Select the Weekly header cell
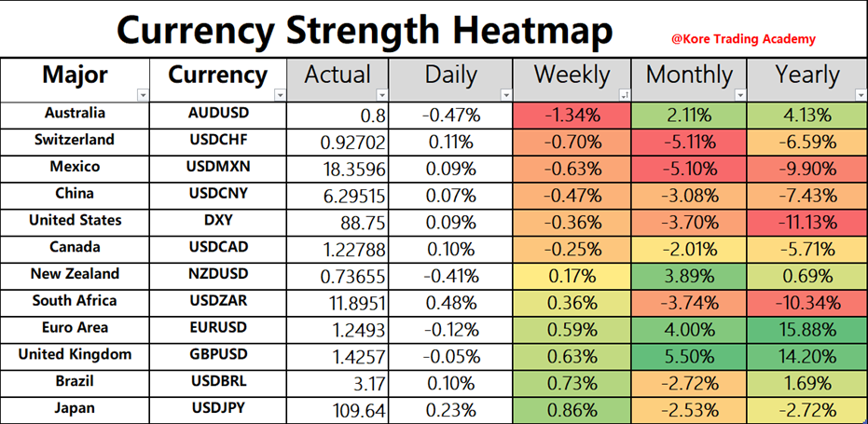This screenshot has width=868, height=424. 572,75
